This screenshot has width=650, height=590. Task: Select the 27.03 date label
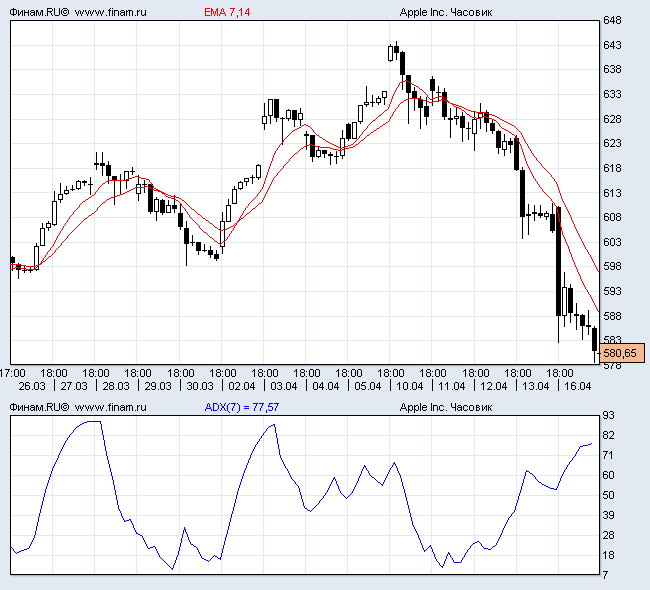pyautogui.click(x=74, y=386)
